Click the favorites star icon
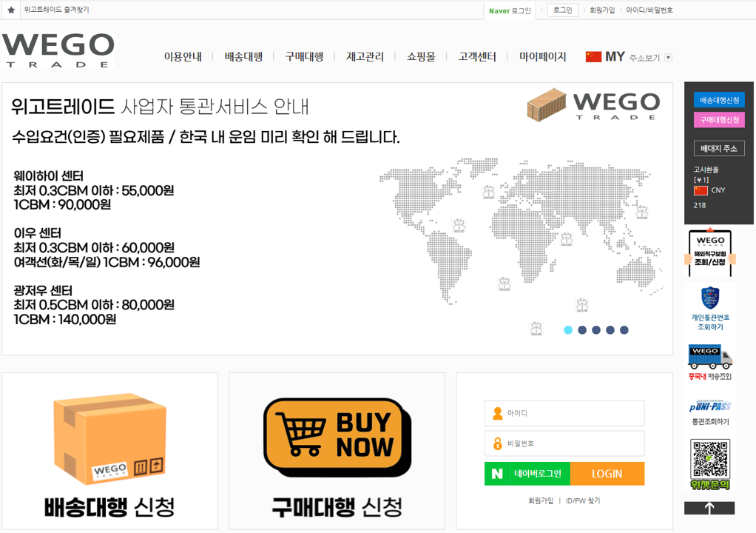The image size is (756, 533). (x=11, y=10)
